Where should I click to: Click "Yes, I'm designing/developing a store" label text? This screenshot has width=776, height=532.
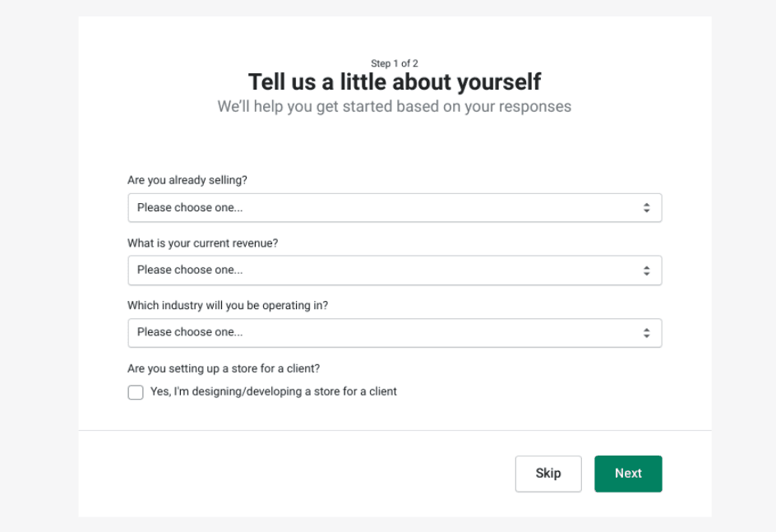[274, 392]
